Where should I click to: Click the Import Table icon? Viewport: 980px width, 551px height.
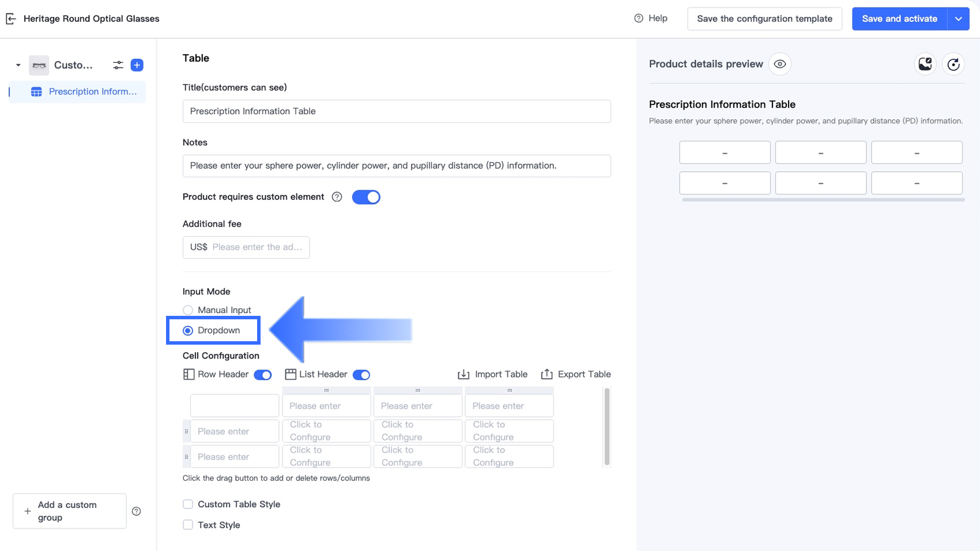click(463, 375)
